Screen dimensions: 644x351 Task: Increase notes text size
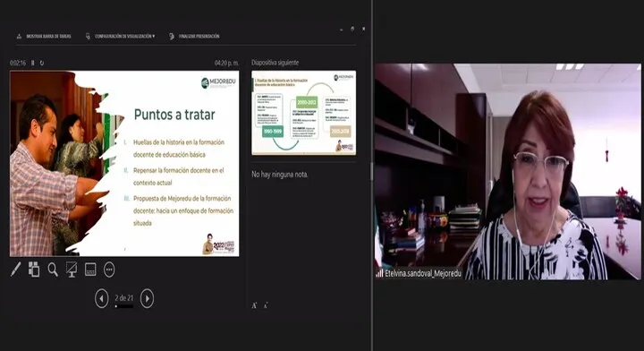(x=254, y=305)
